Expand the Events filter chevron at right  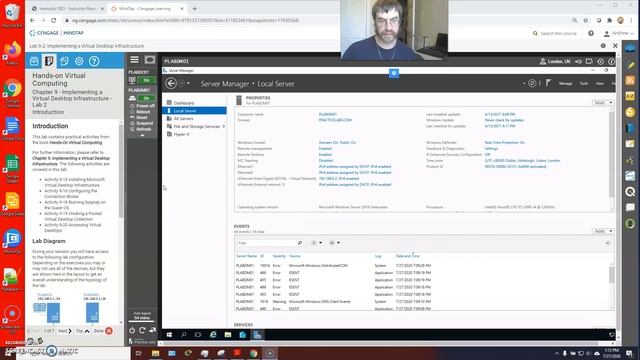(x=607, y=243)
